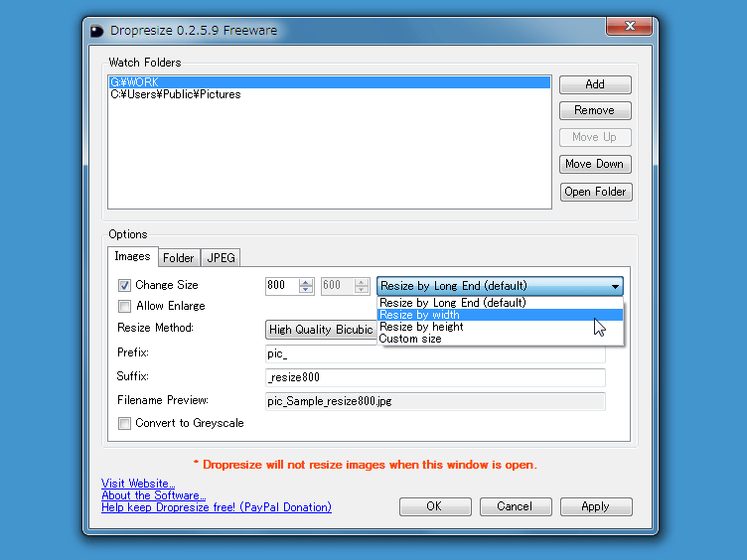This screenshot has height=560, width=747.
Task: Click the Cancel button
Action: [x=516, y=506]
